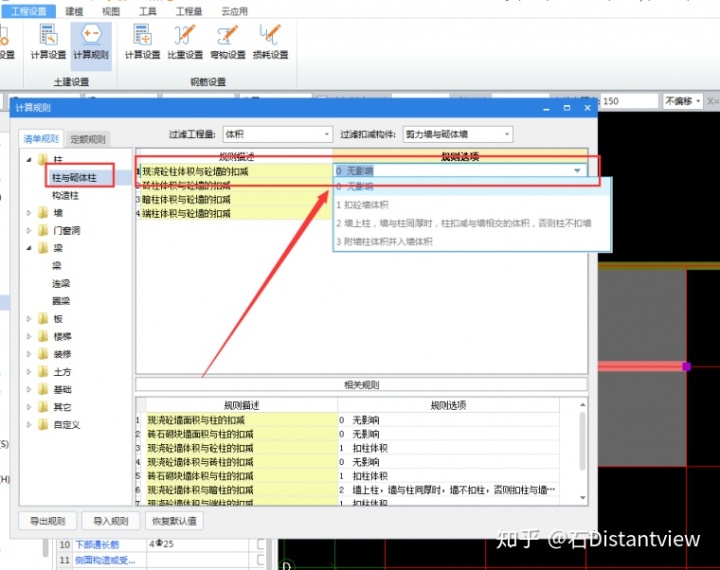This screenshot has width=720, height=570.
Task: Select rule 砖柱体积与砼墙的扣减
Action: point(236,186)
